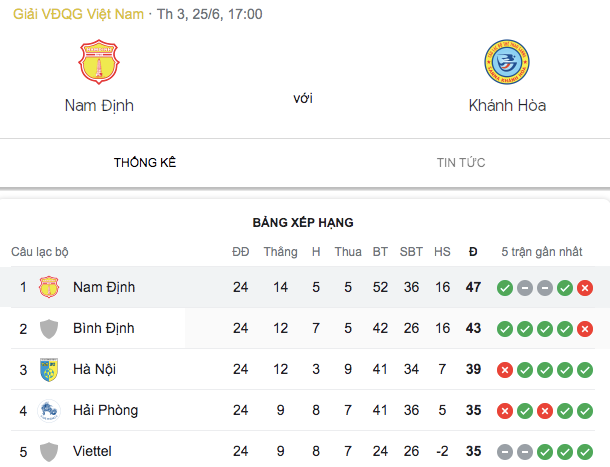Click Viettel's first gray draw icon
The image size is (610, 467).
coord(505,452)
